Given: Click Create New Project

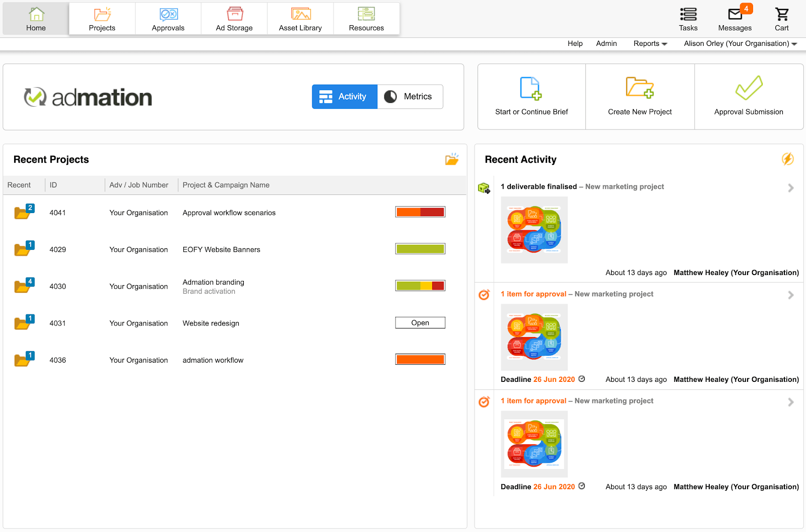Looking at the screenshot, I should 640,96.
